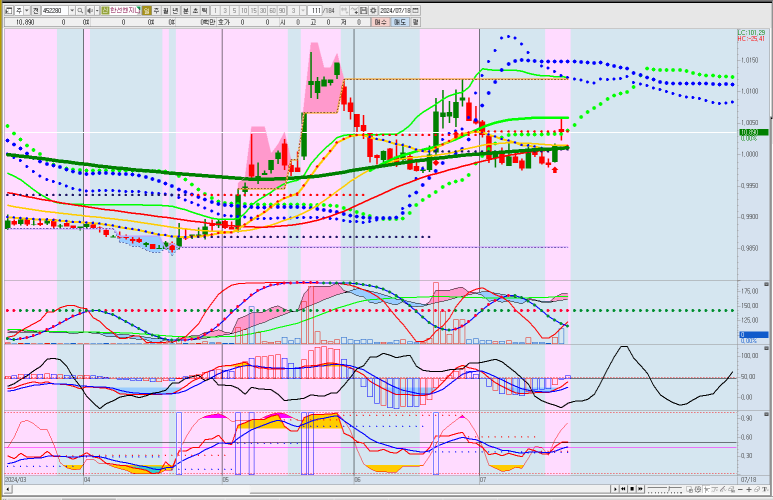The width and height of the screenshot is (773, 500).
Task: Click the first indicator panel corner icon
Action: 766,285
